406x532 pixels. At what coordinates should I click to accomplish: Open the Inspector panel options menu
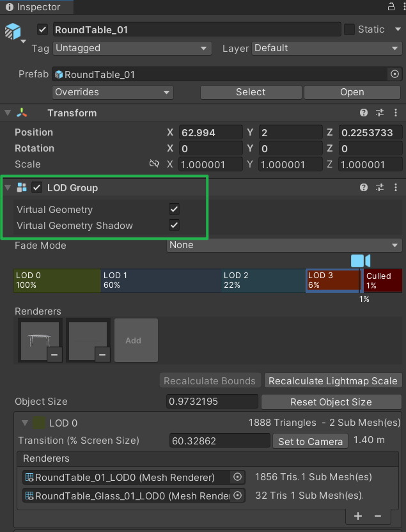(402, 7)
